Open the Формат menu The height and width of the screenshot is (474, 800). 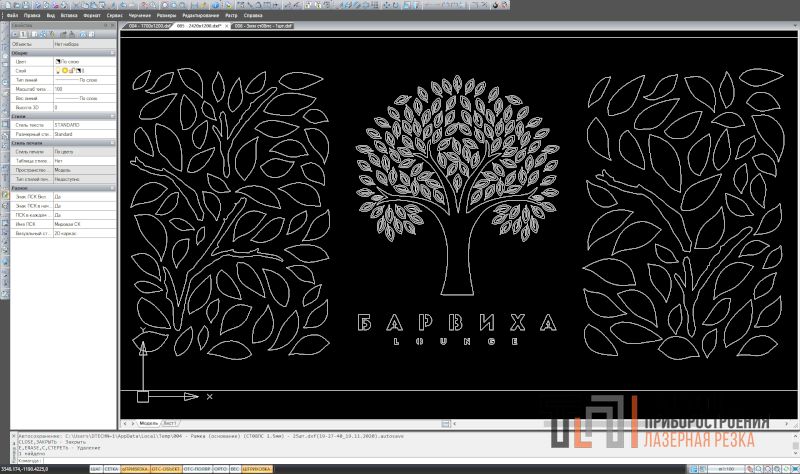pos(92,15)
